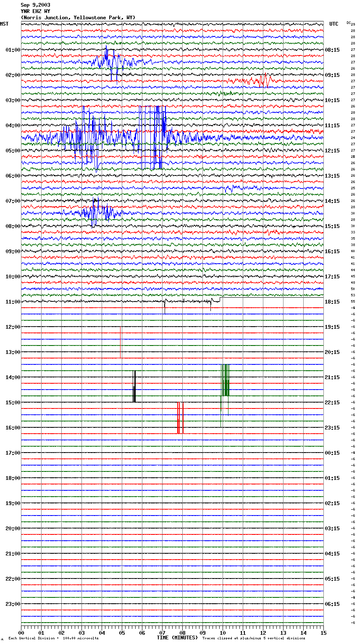Click the "01:00" MST time label
Viewport: 357px width, 644px height.
[x=13, y=50]
